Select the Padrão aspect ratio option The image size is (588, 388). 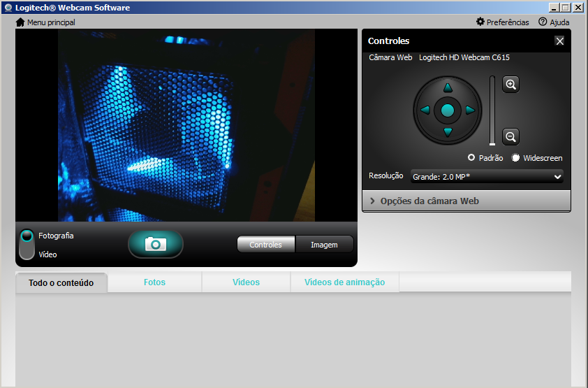[x=472, y=158]
